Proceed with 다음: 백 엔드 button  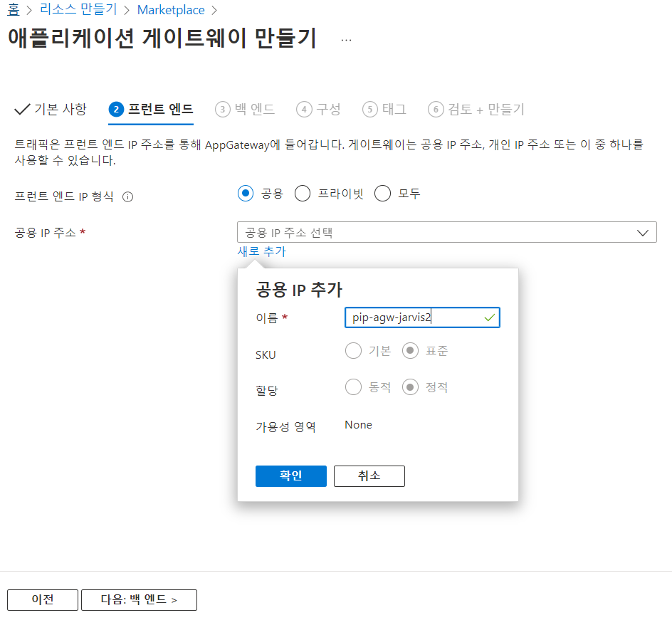click(x=139, y=600)
